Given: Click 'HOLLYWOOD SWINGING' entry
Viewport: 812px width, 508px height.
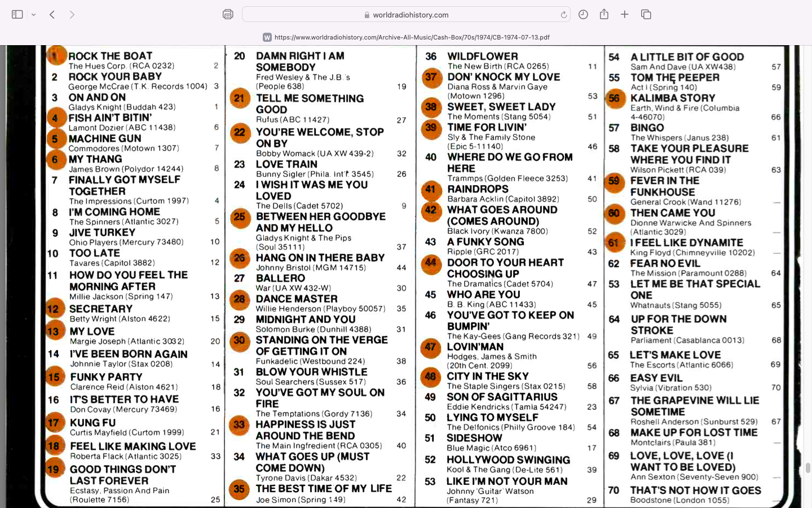Looking at the screenshot, I should coord(508,460).
